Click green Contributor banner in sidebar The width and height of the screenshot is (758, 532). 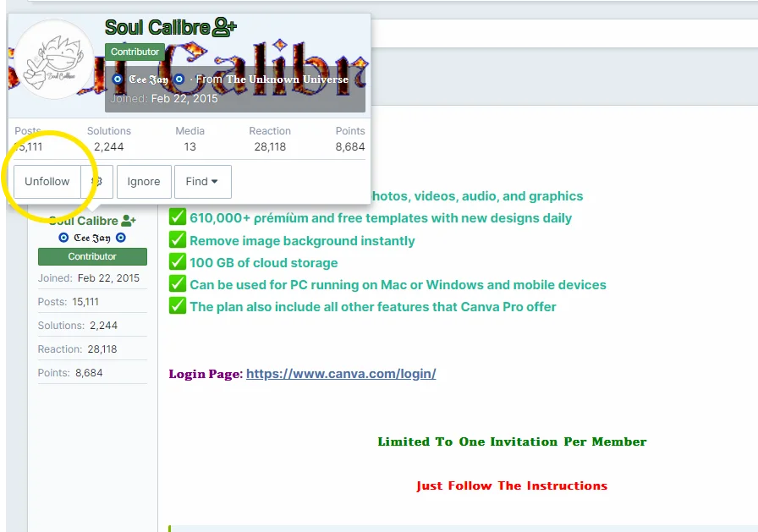tap(92, 256)
